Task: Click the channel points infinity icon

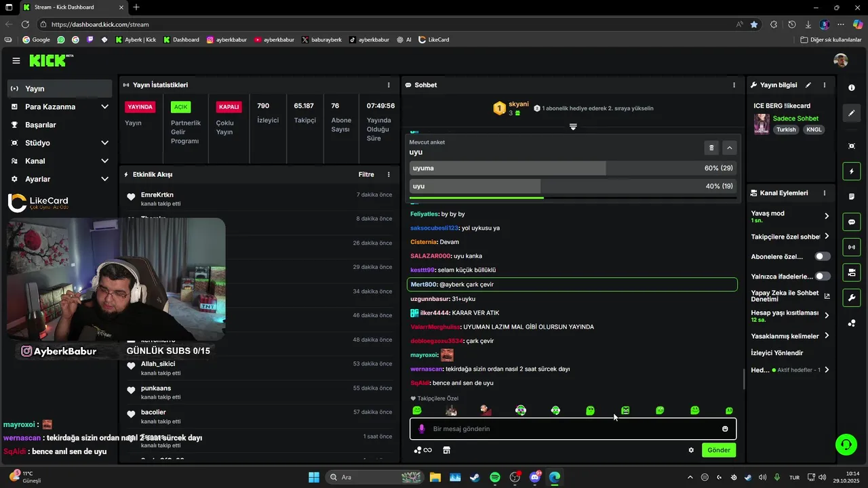Action: point(422,450)
